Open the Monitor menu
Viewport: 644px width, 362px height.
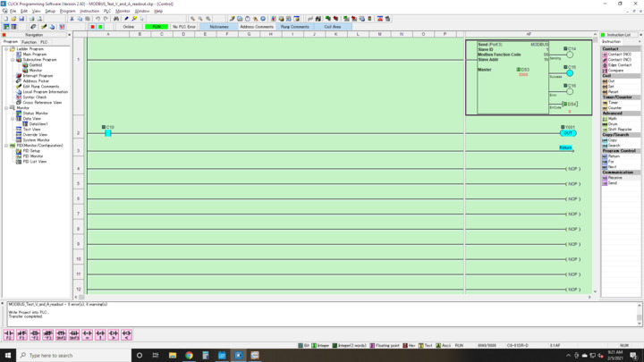click(123, 11)
